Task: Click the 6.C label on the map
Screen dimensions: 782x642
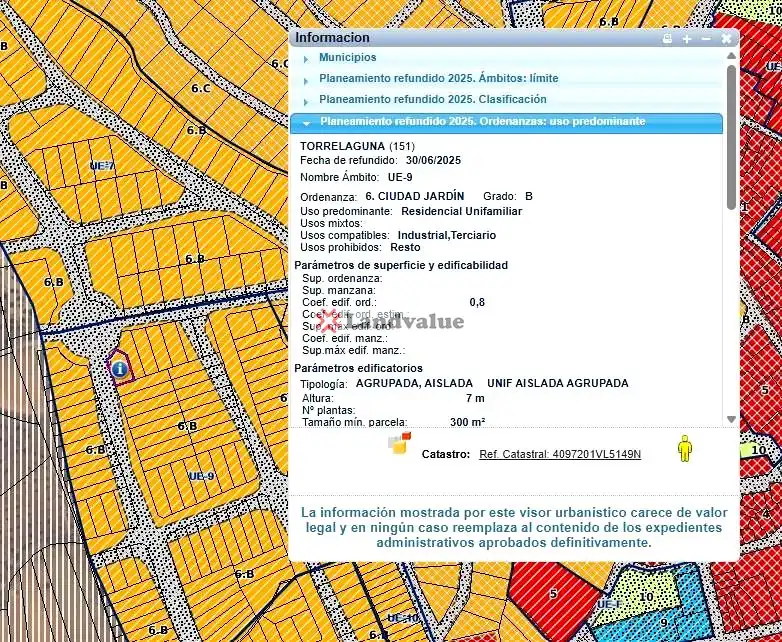Action: point(201,88)
